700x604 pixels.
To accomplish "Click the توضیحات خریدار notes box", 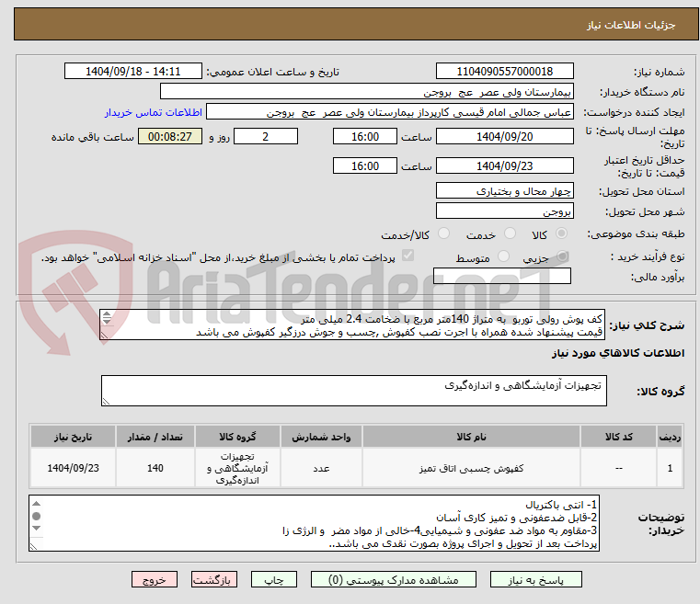I will [315, 523].
